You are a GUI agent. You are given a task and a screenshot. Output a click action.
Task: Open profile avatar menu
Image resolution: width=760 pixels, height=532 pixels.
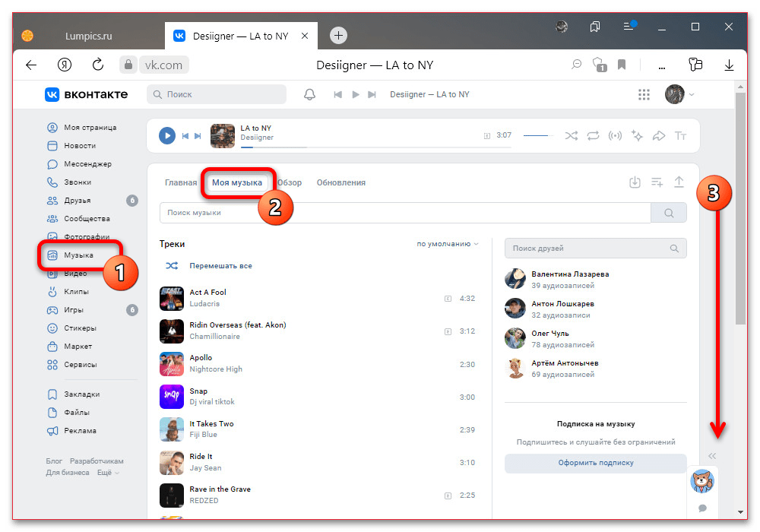point(679,94)
